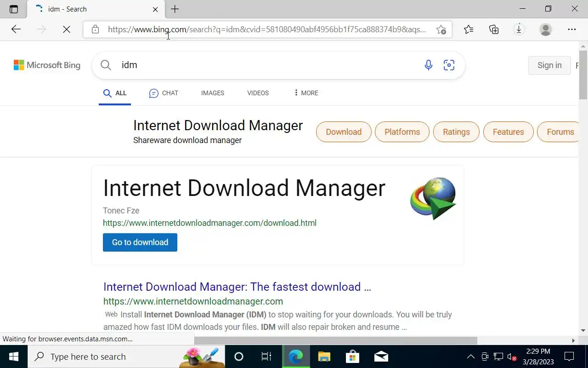This screenshot has width=588, height=368.
Task: Click the vertical scrollbar thumb
Action: [583, 75]
